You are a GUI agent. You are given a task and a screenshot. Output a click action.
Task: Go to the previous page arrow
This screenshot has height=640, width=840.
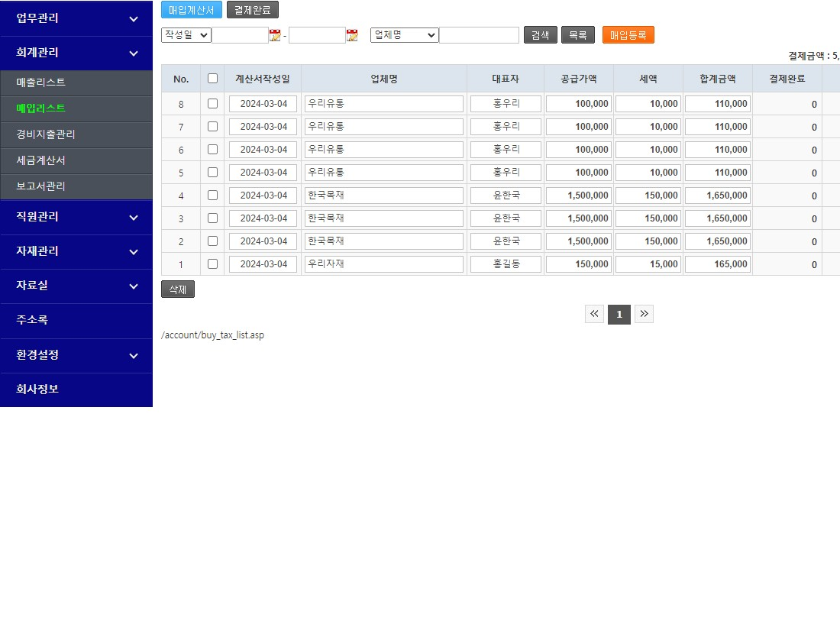coord(594,314)
